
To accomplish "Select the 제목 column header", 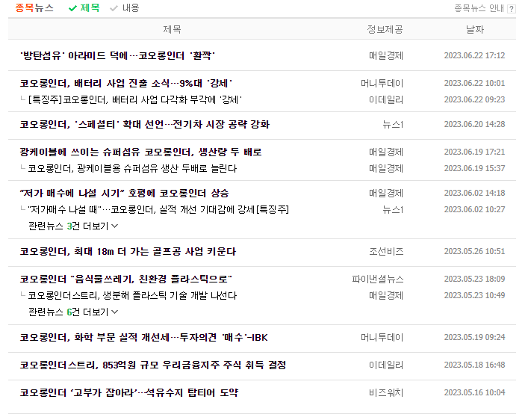I will pos(172,29).
